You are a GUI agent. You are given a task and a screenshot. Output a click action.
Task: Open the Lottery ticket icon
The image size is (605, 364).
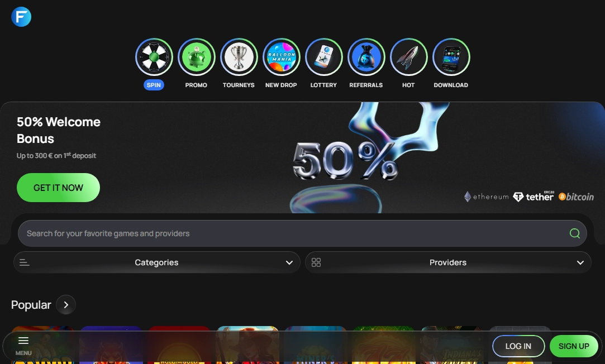[323, 57]
